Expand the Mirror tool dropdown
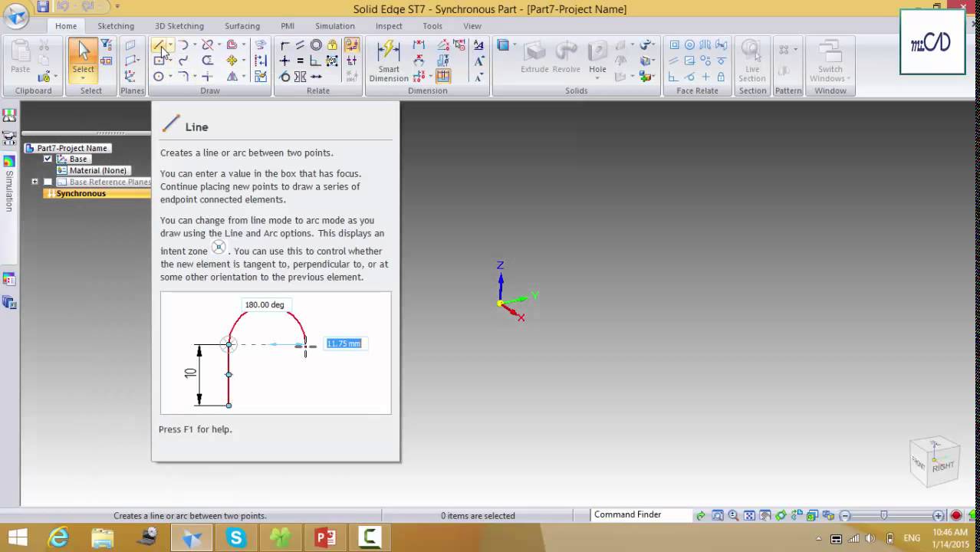This screenshot has height=552, width=980. [244, 76]
